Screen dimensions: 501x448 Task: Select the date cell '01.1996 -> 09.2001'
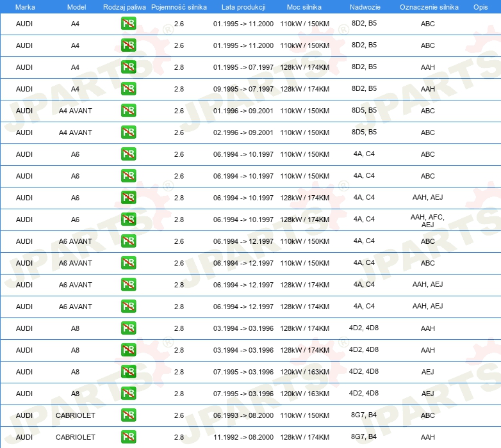[243, 111]
